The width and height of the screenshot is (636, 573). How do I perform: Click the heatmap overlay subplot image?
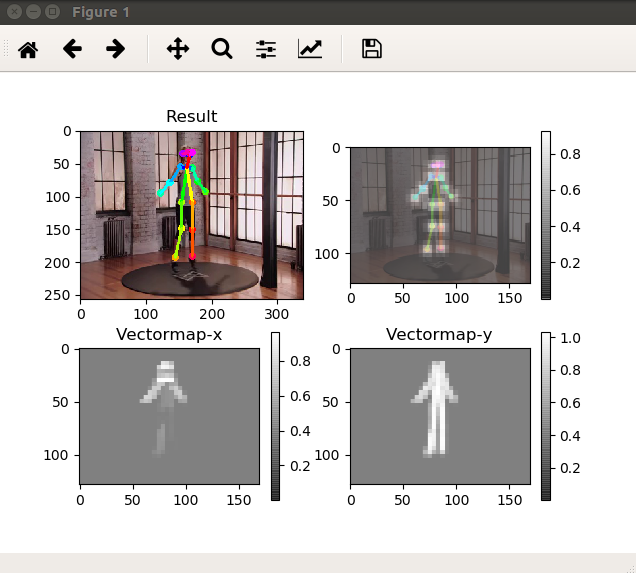440,215
